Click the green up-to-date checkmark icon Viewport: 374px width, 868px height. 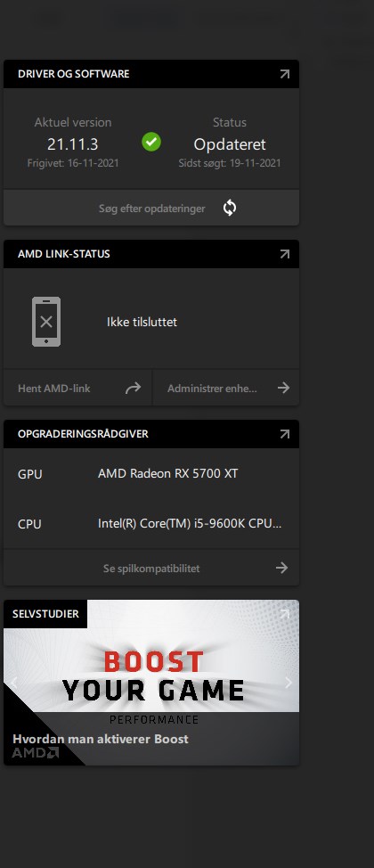click(151, 142)
